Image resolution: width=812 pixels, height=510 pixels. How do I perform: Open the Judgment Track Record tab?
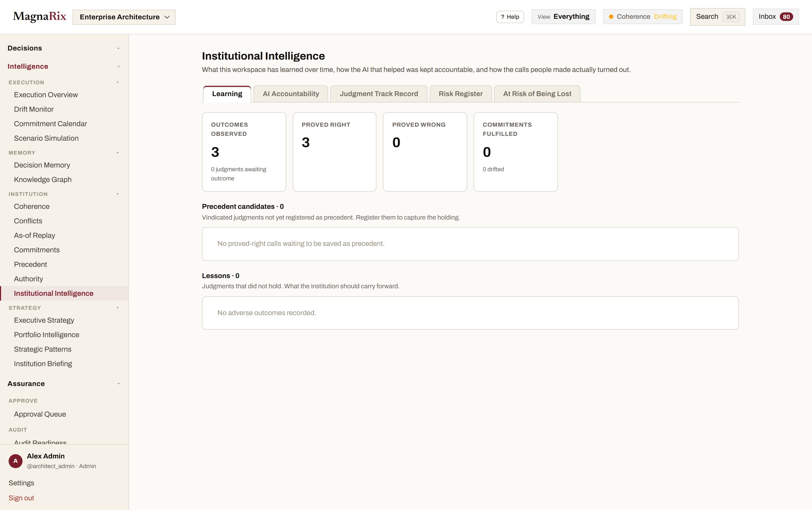(x=379, y=94)
